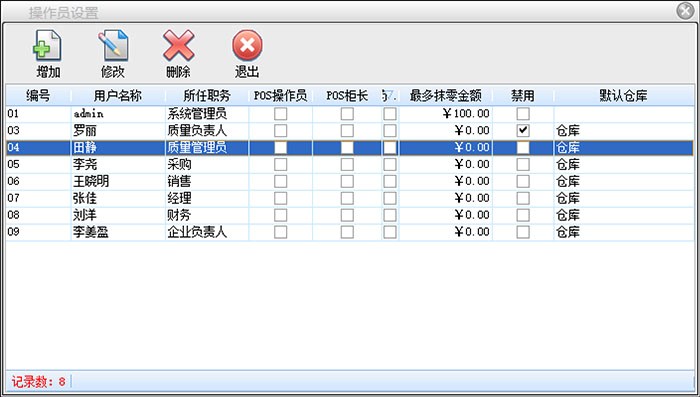
Task: Click the 企业负责人 job cell
Action: 207,232
